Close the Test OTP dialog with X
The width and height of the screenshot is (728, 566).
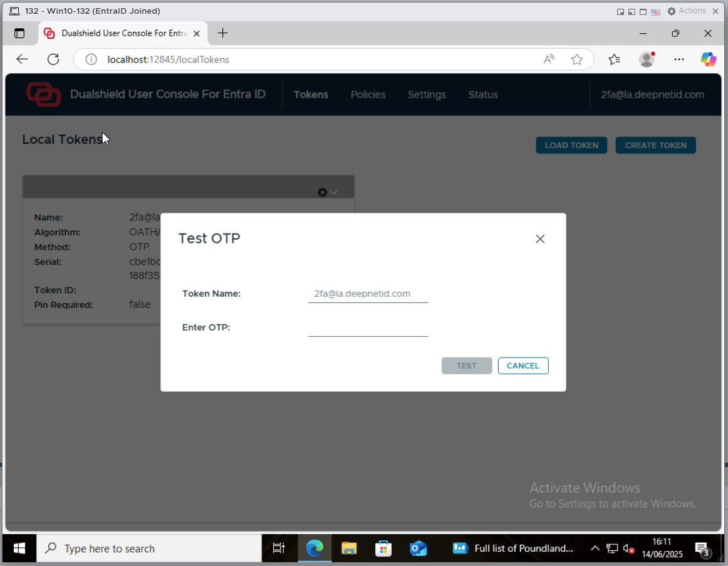540,239
